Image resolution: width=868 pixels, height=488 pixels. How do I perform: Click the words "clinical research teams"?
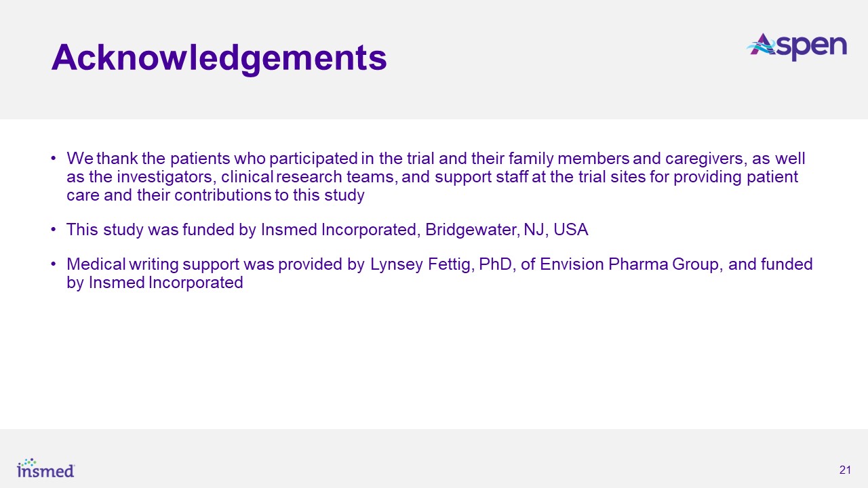tap(311, 178)
